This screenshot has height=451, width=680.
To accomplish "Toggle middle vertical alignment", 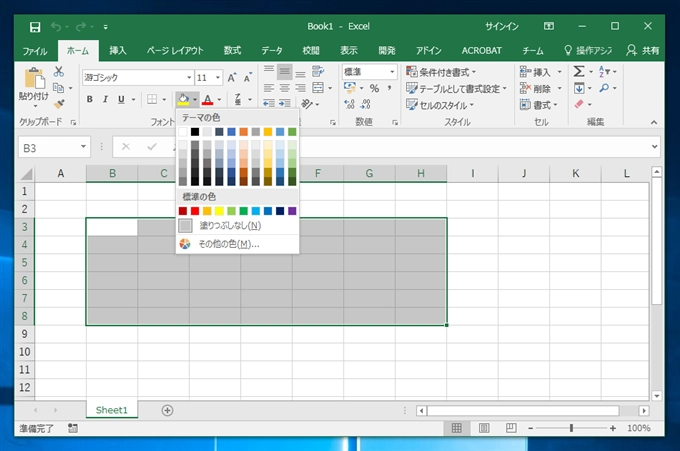I will coord(284,71).
